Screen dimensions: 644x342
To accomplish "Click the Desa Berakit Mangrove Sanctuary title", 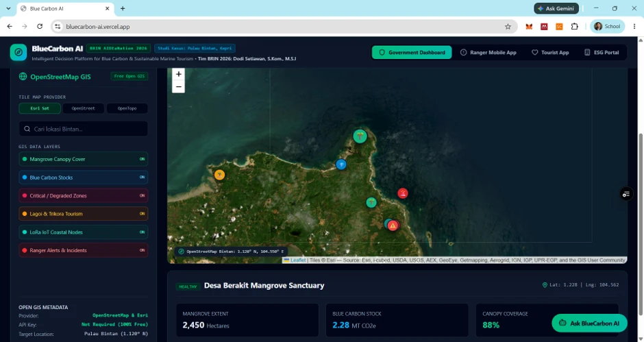I will (264, 285).
